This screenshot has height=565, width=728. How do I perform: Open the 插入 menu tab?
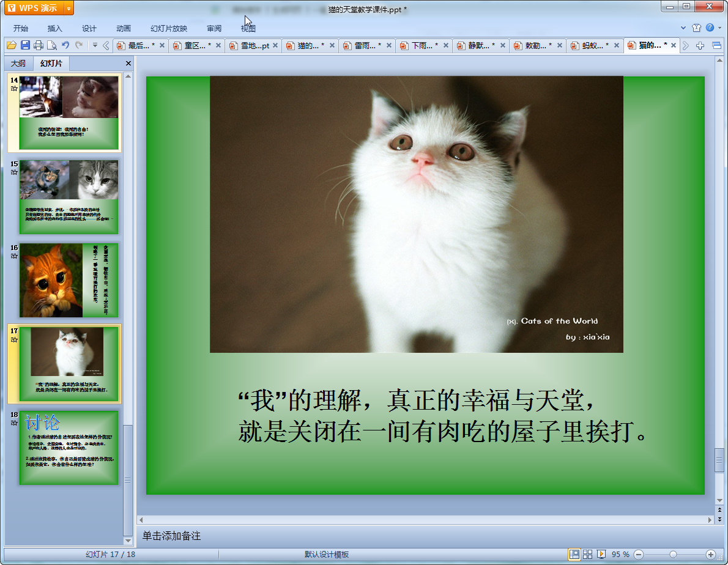(55, 28)
